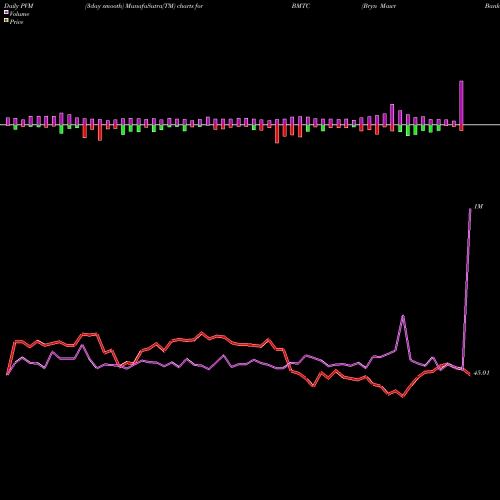Click the 'Volume' legend label
The image size is (500, 500).
19,14
